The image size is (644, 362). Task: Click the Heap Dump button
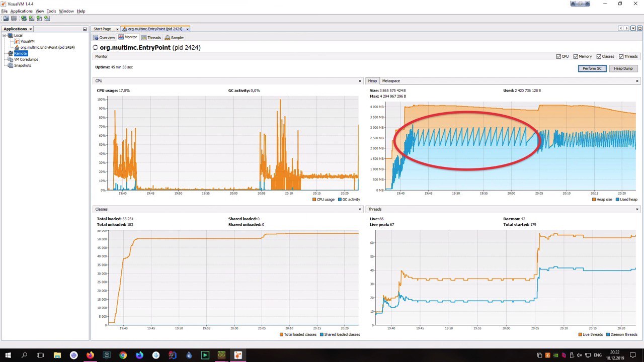click(x=623, y=68)
